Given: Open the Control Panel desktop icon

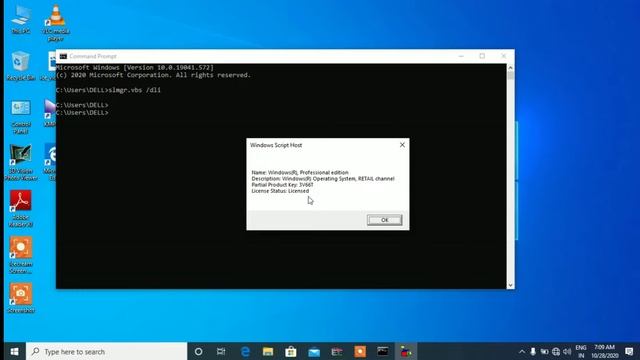Looking at the screenshot, I should pos(21,117).
